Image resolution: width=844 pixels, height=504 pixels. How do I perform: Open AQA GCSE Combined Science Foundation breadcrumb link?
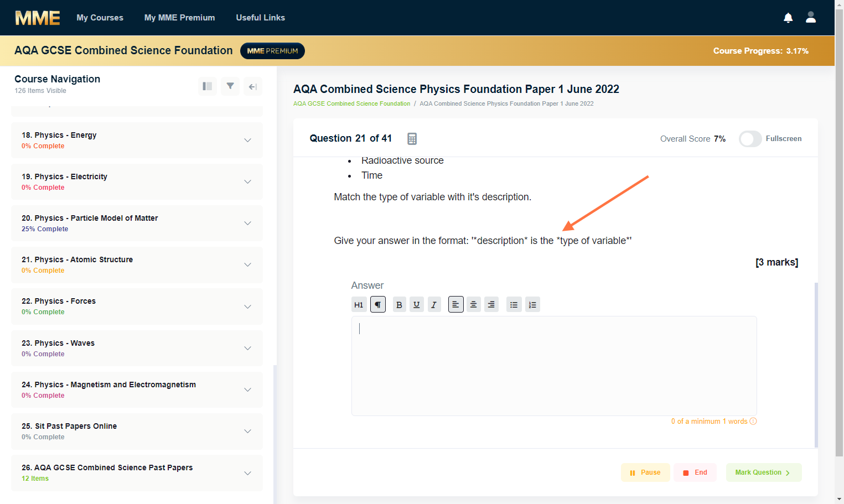tap(351, 103)
